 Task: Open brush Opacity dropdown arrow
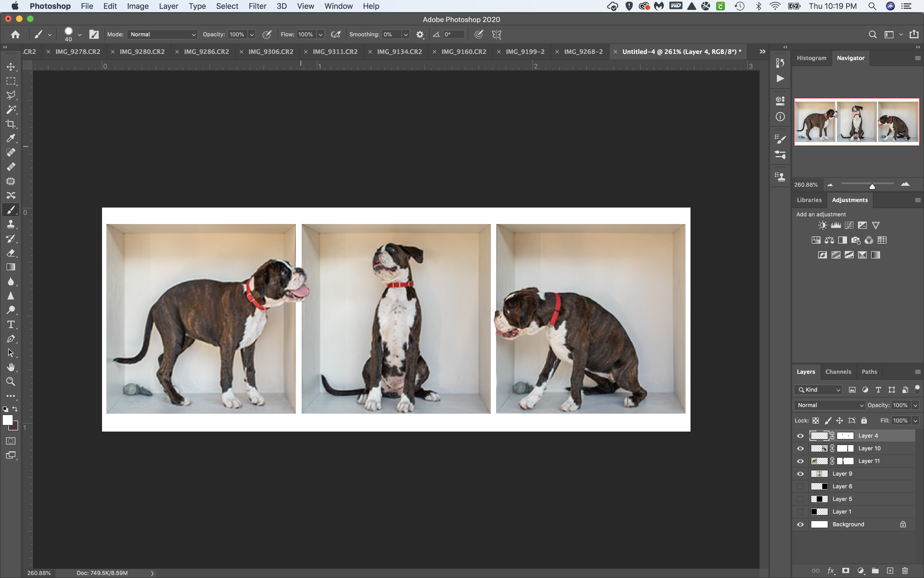coord(252,34)
